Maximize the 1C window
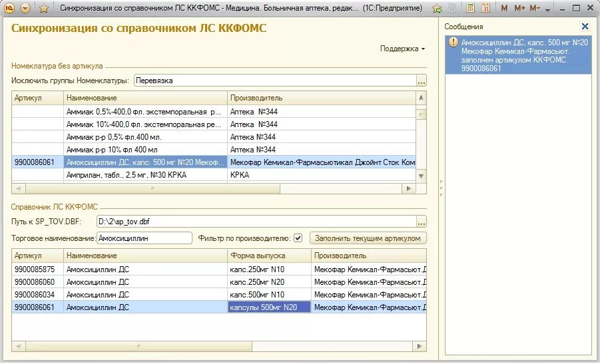This screenshot has width=600, height=364. (x=576, y=9)
